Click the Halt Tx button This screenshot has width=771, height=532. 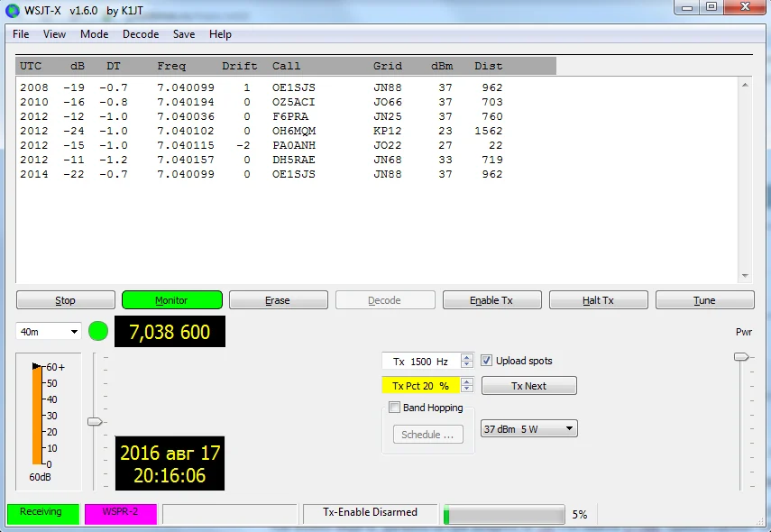pos(599,300)
